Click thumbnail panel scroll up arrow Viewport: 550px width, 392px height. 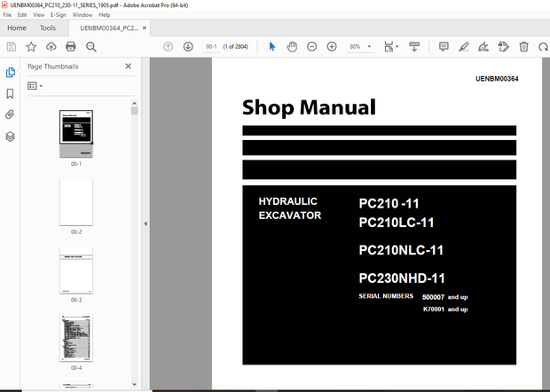(x=134, y=103)
